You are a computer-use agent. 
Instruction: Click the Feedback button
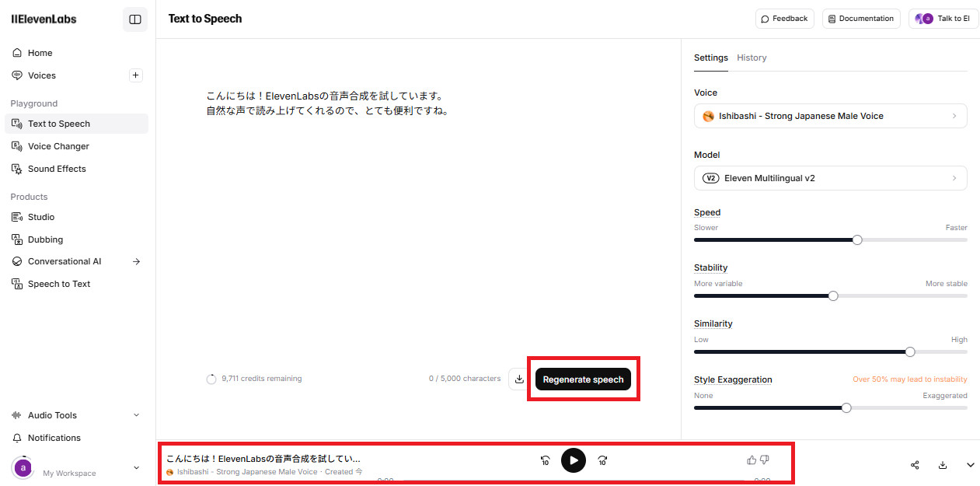784,19
